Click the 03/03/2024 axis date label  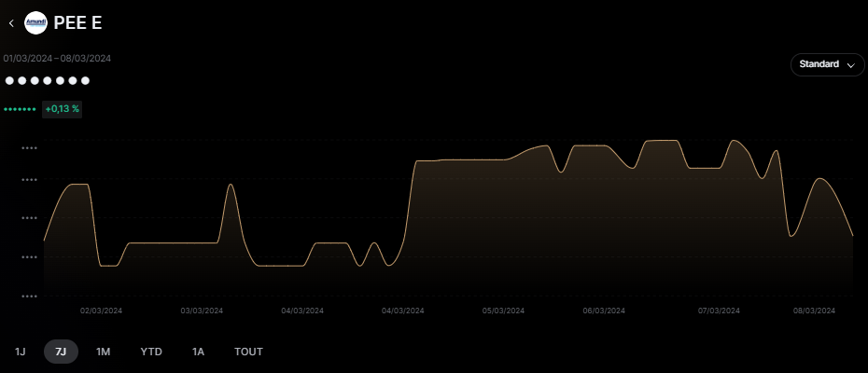pyautogui.click(x=202, y=311)
